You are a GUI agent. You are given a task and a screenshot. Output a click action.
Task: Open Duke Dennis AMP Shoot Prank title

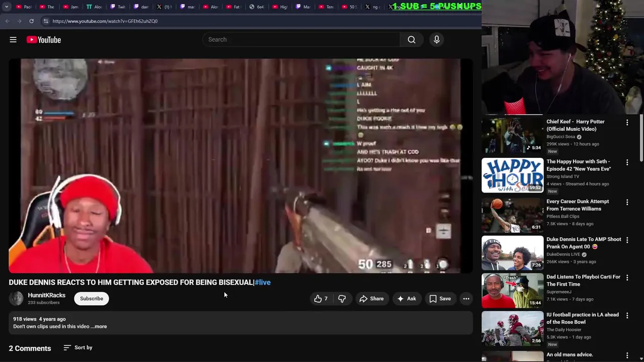584,243
